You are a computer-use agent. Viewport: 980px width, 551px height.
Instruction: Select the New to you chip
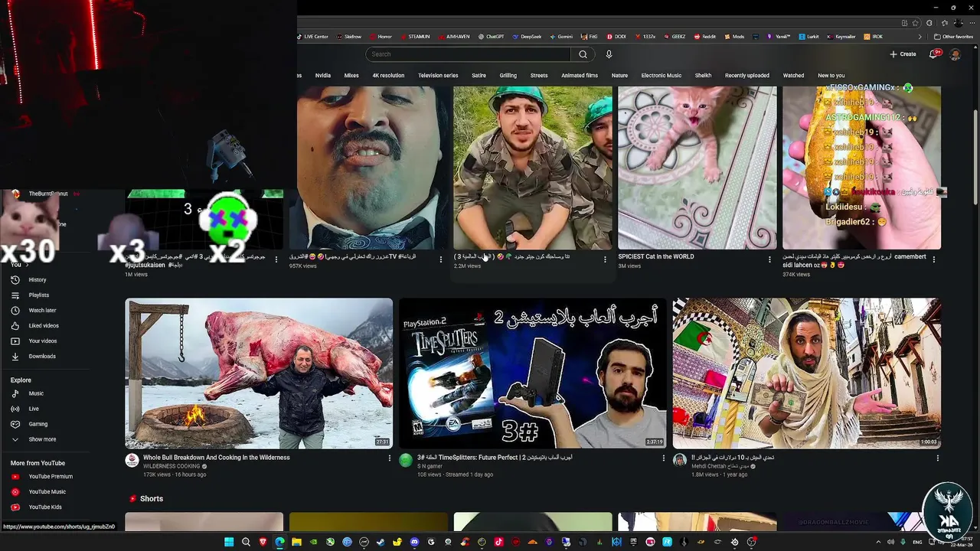(x=831, y=76)
